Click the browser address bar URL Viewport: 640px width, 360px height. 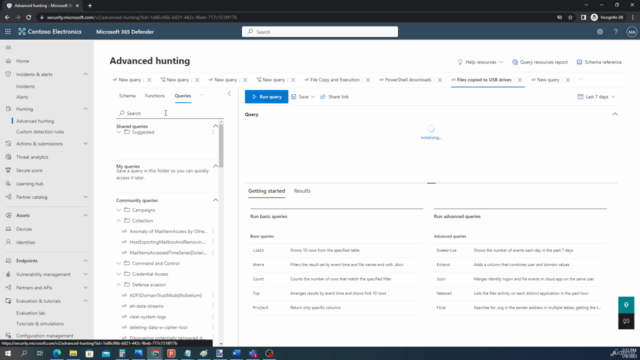pos(142,17)
